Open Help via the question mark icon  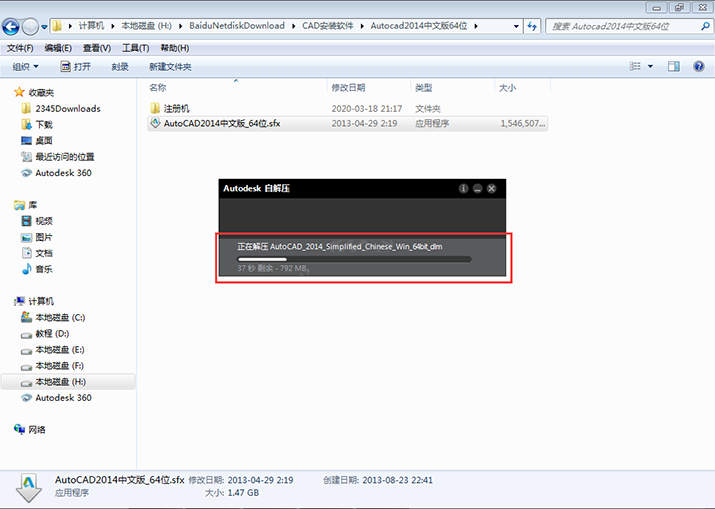point(699,67)
